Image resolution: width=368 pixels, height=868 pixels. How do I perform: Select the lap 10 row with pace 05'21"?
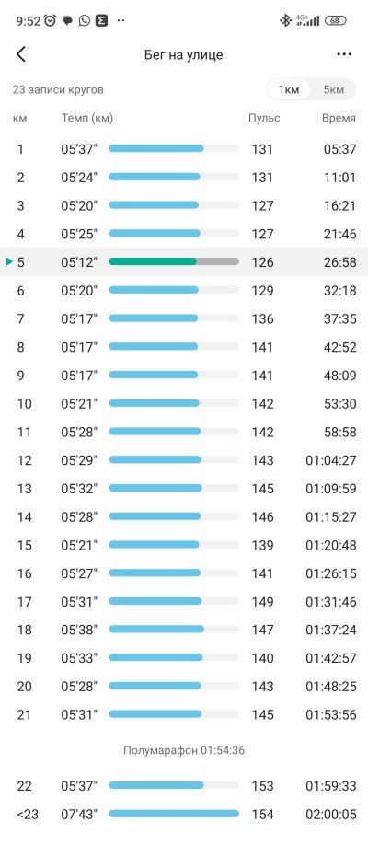[x=184, y=403]
